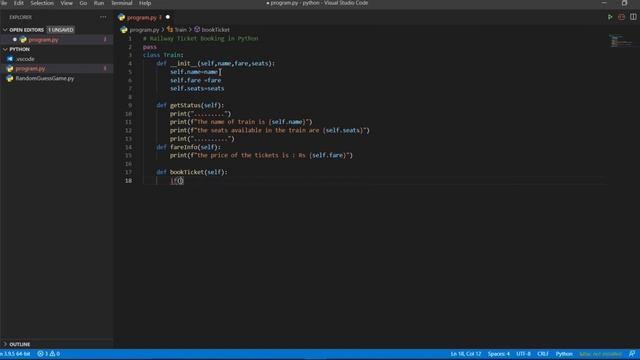Open the Terminal menu
Screen dimensions: 640x360
[x=122, y=3]
